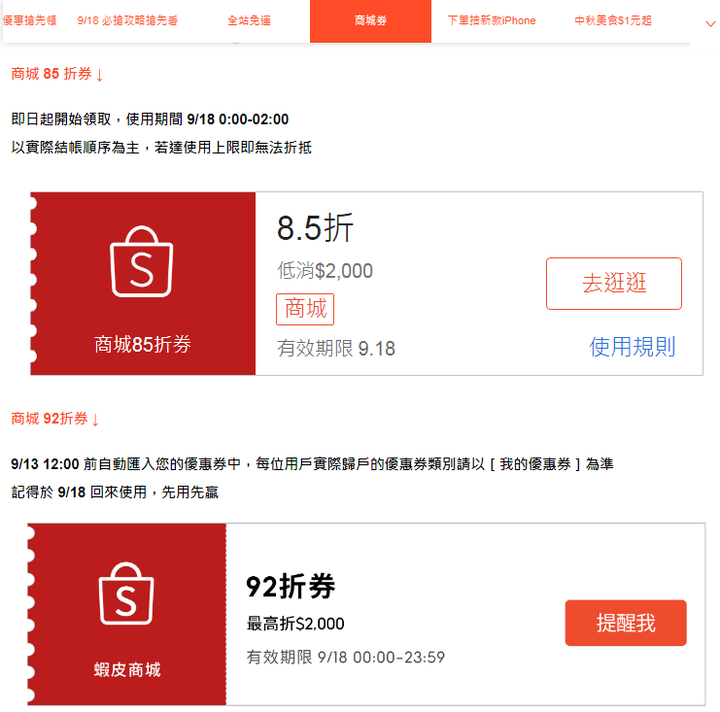
Task: Click the 商城 tag on 8.5折 coupon
Action: pos(305,309)
